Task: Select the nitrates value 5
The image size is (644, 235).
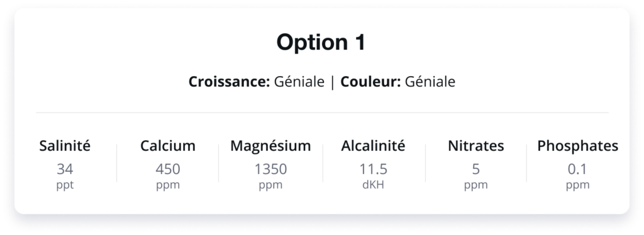Action: point(475,169)
